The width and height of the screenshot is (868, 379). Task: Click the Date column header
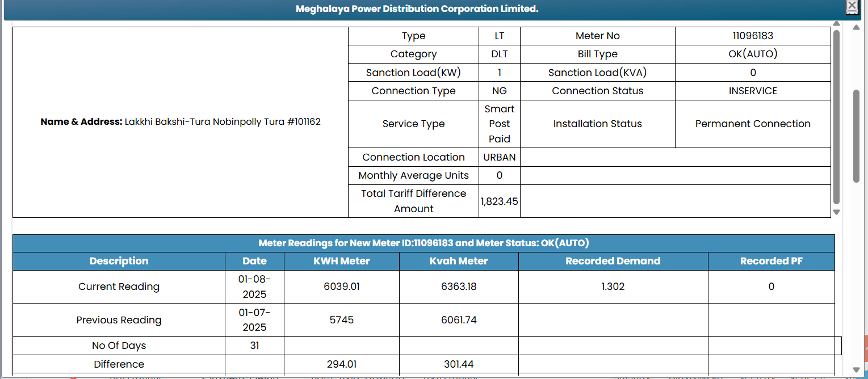(254, 261)
